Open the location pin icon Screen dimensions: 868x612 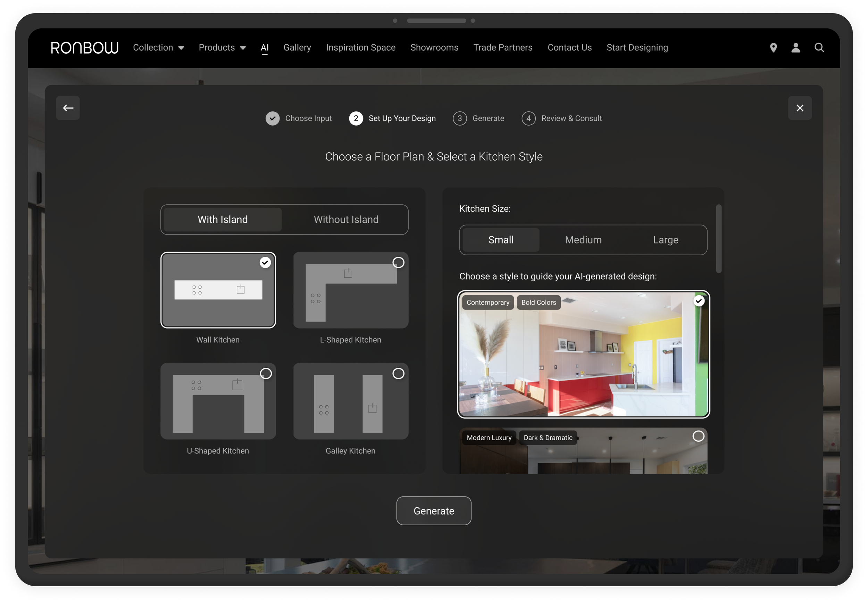tap(773, 48)
